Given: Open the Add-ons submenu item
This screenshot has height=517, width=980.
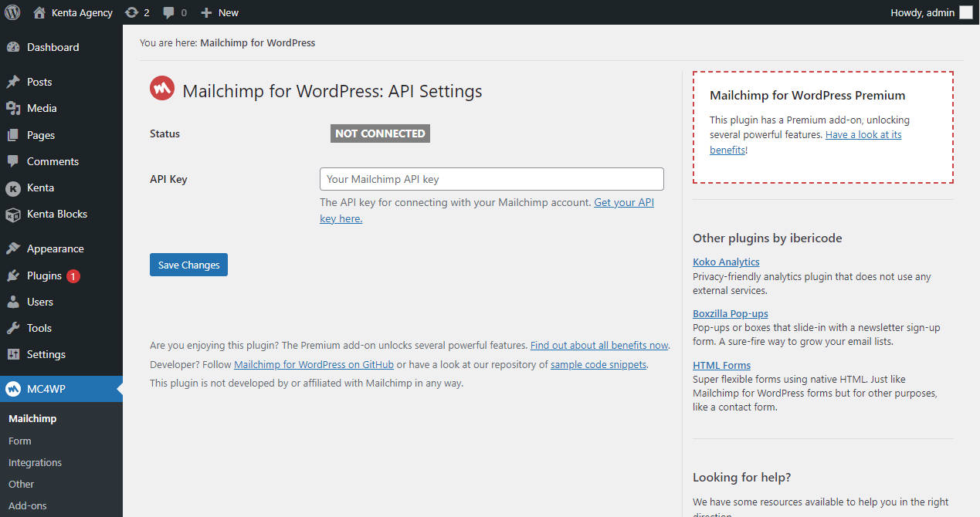Looking at the screenshot, I should (x=28, y=506).
